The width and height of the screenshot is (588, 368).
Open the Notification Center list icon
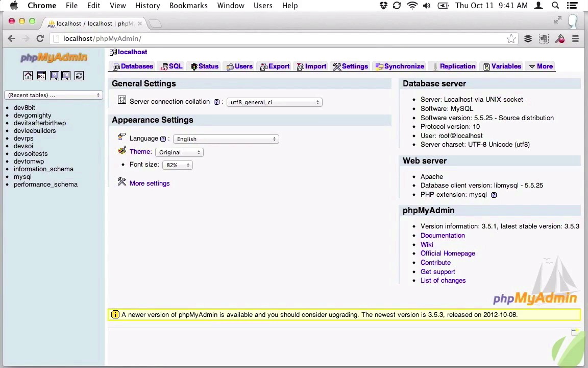point(572,5)
